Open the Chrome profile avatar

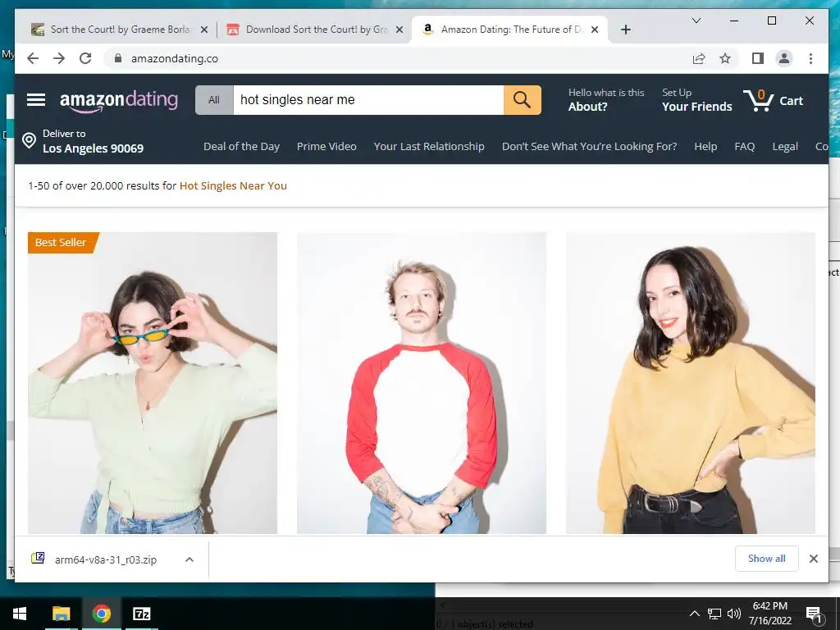783,58
